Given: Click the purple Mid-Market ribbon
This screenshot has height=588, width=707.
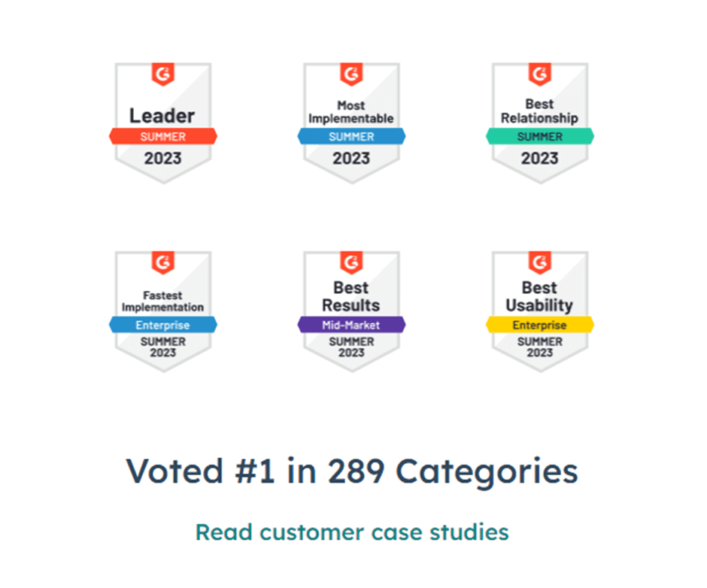Looking at the screenshot, I should click(352, 325).
